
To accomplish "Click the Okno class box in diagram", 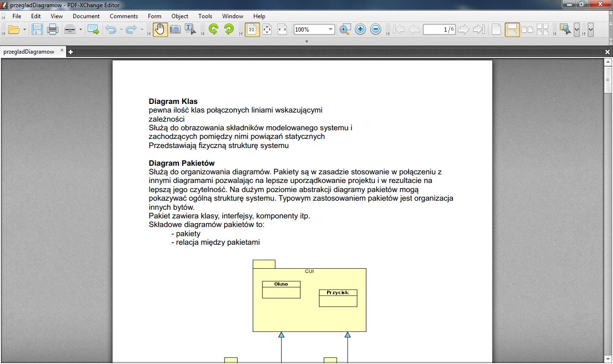I will [x=281, y=289].
